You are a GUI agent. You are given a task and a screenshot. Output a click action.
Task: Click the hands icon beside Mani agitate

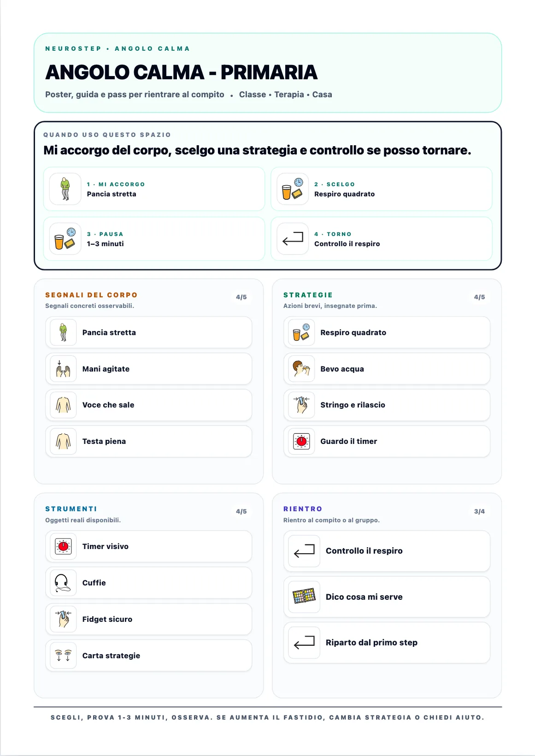point(63,369)
